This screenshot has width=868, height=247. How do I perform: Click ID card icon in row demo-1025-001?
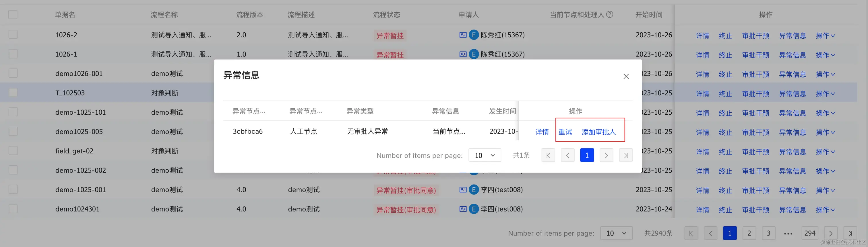(463, 189)
